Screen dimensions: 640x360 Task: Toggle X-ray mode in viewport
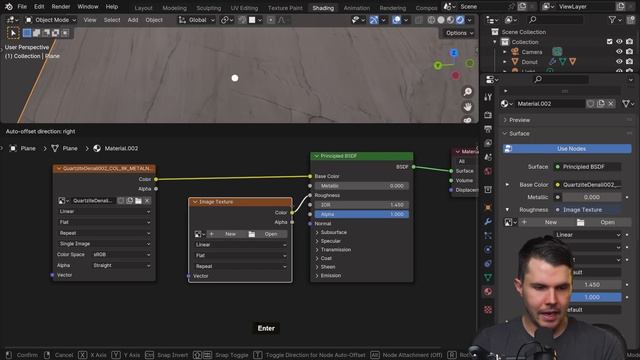tap(418, 20)
